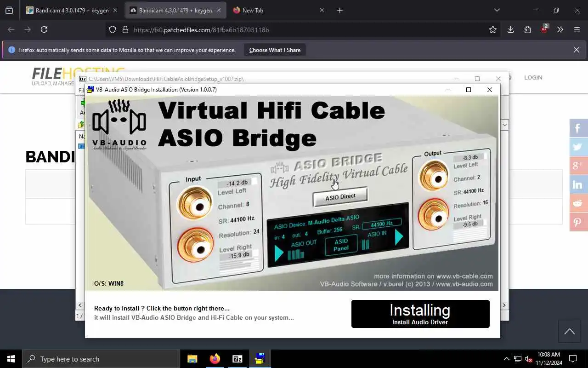This screenshot has height=368, width=588.
Task: Open the extensions puzzle icon
Action: tap(527, 29)
